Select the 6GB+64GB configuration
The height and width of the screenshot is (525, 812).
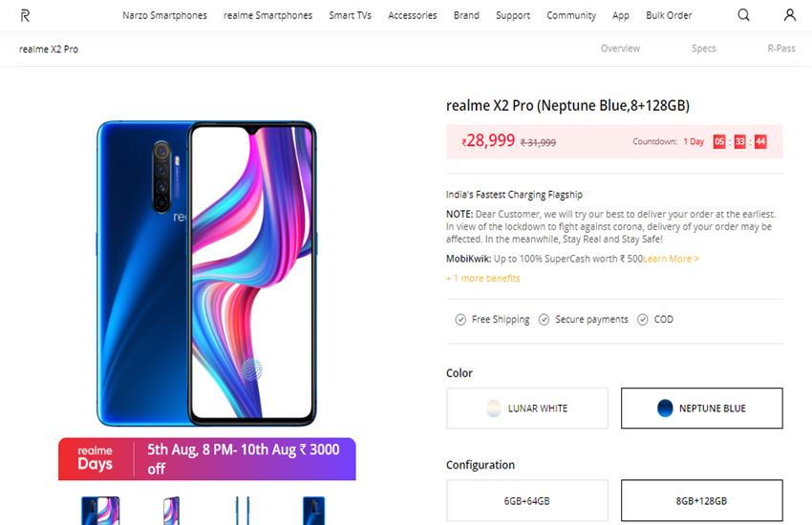click(527, 501)
